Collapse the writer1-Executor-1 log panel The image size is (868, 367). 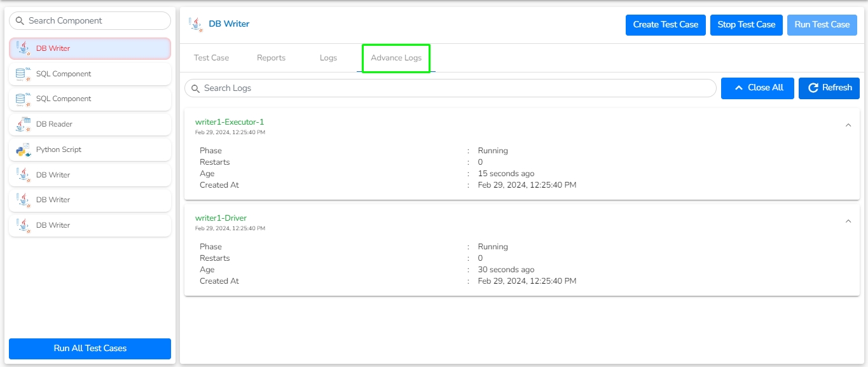pyautogui.click(x=848, y=125)
